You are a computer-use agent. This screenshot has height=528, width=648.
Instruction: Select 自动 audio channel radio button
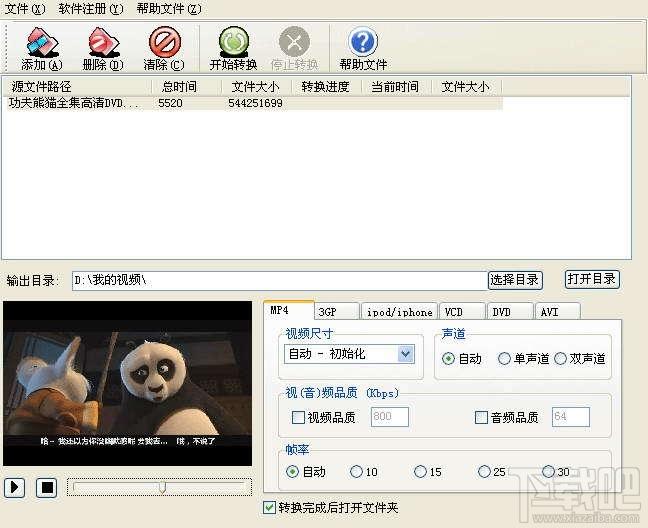[448, 358]
